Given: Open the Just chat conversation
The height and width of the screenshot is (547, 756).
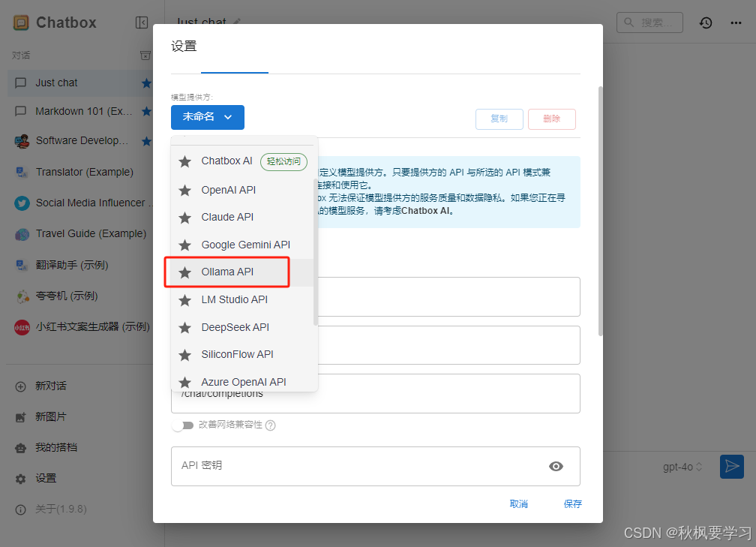Looking at the screenshot, I should click(79, 83).
